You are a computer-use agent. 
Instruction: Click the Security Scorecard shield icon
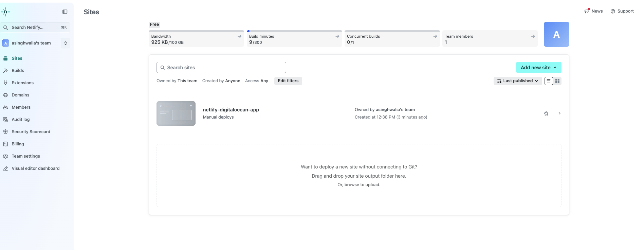[x=5, y=132]
